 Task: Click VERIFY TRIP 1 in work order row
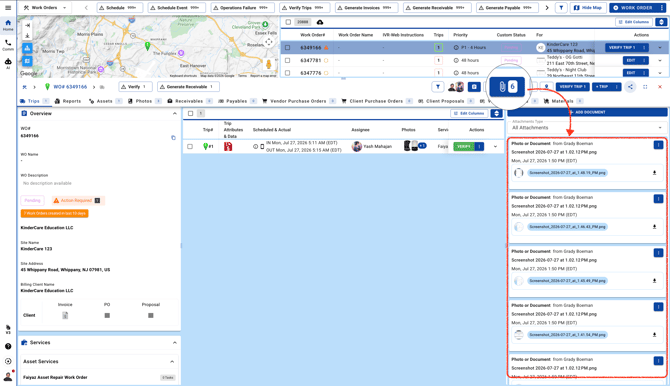coord(622,48)
